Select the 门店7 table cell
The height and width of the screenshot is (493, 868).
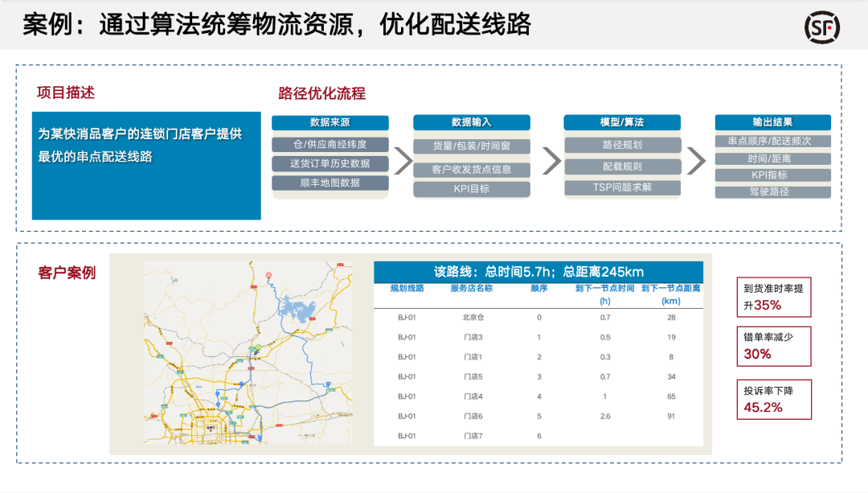coord(473,437)
